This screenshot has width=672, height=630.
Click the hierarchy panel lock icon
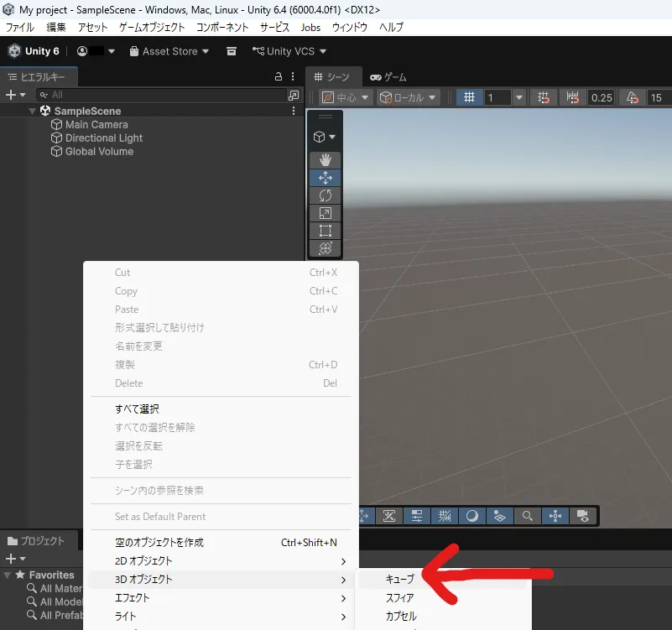tap(279, 76)
